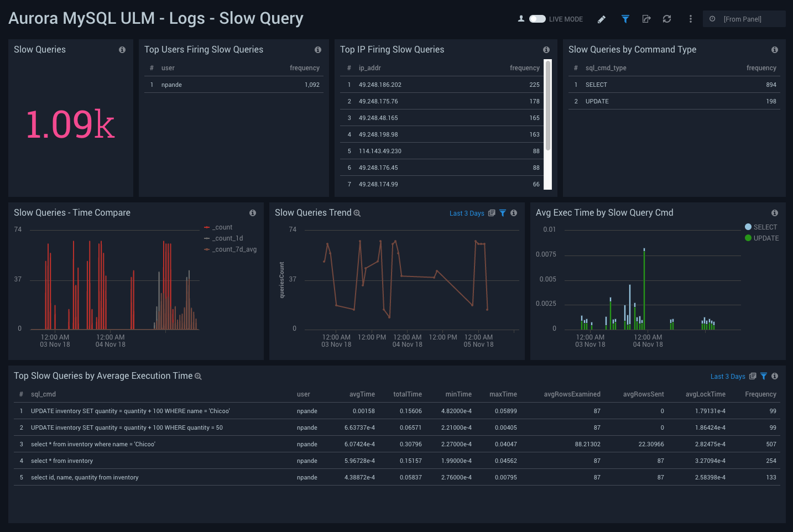Open the three-dot more options menu
Image resolution: width=793 pixels, height=532 pixels.
tap(690, 19)
